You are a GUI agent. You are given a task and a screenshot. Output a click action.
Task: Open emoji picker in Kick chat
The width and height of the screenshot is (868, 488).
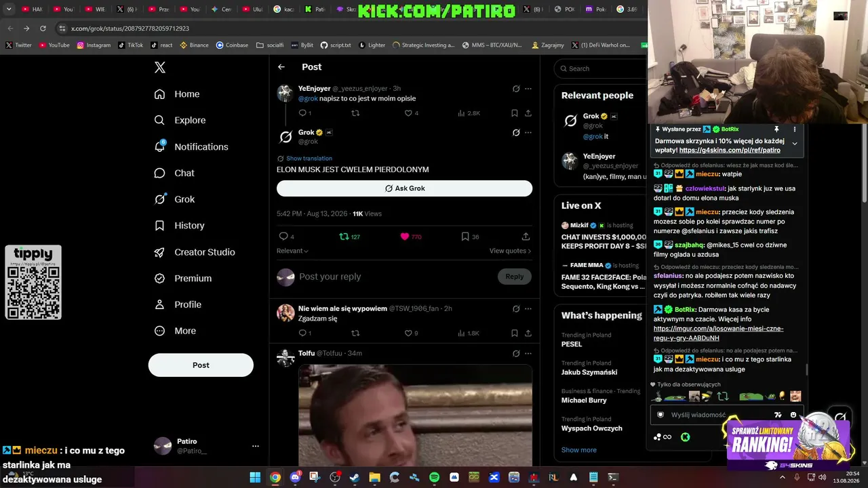pos(793,415)
